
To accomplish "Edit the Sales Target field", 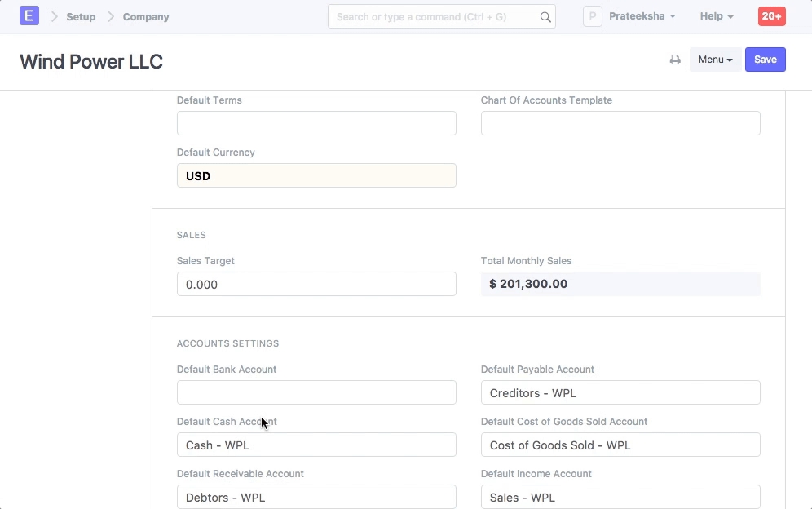I will pos(316,284).
